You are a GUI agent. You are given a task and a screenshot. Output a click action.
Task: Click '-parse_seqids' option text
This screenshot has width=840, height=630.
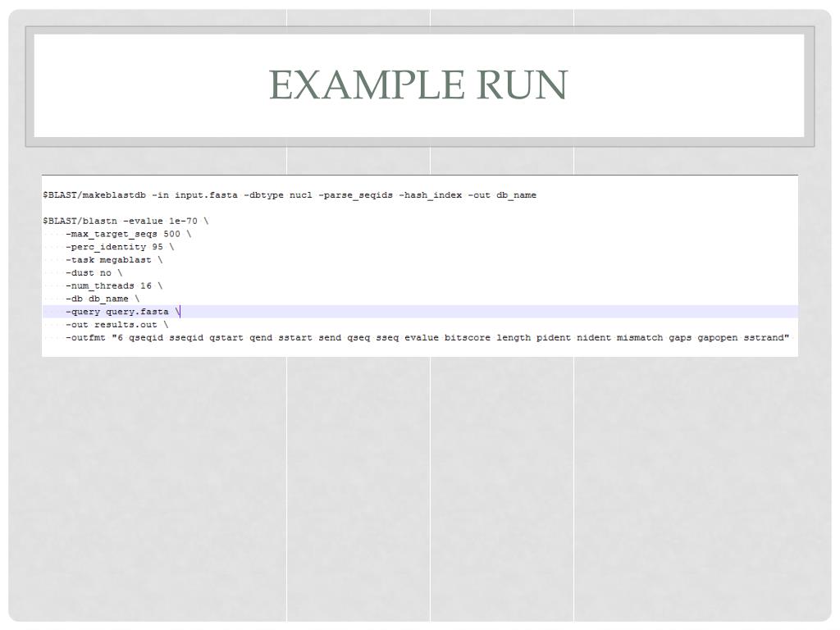coord(356,195)
